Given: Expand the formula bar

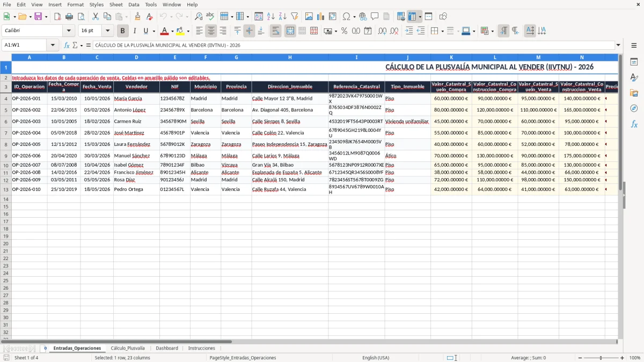Looking at the screenshot, I should [618, 45].
